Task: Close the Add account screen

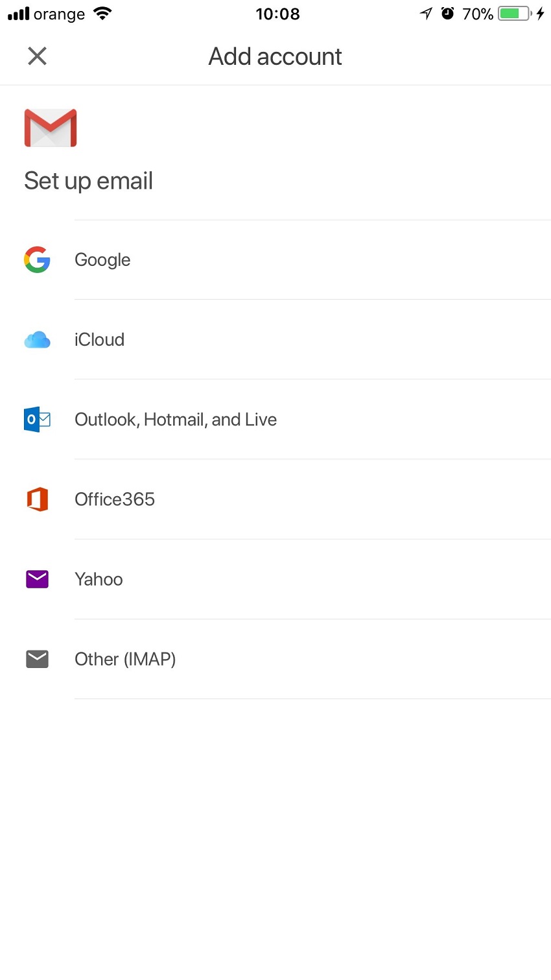Action: click(37, 56)
